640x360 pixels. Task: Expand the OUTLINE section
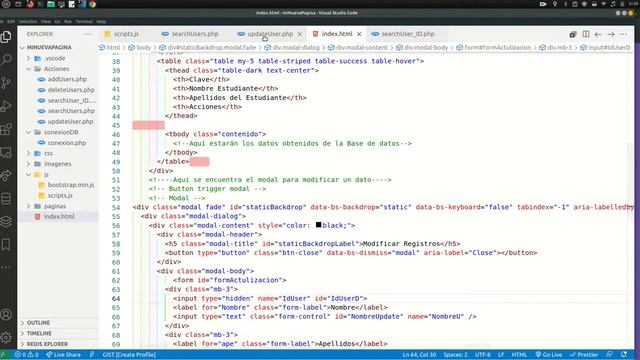pos(38,323)
